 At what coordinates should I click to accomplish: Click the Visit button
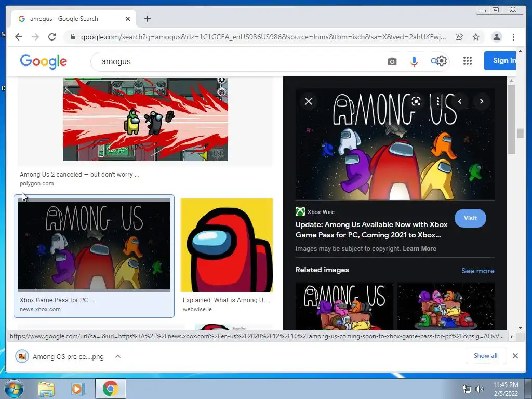[x=470, y=218]
